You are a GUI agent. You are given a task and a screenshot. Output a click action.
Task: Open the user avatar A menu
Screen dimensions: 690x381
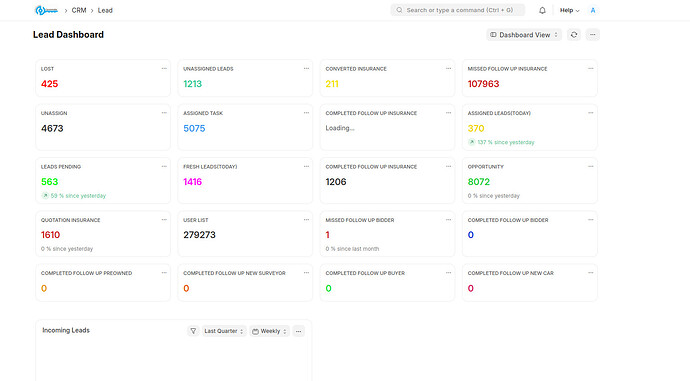click(593, 10)
